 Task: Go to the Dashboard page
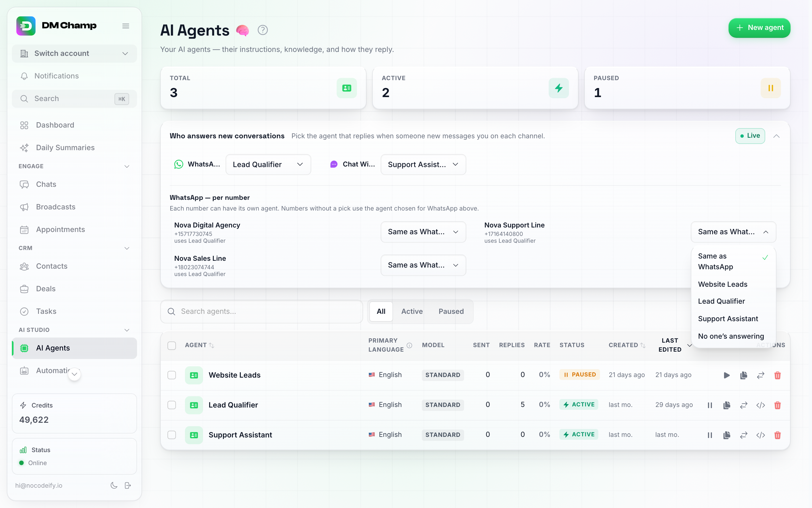pos(74,125)
